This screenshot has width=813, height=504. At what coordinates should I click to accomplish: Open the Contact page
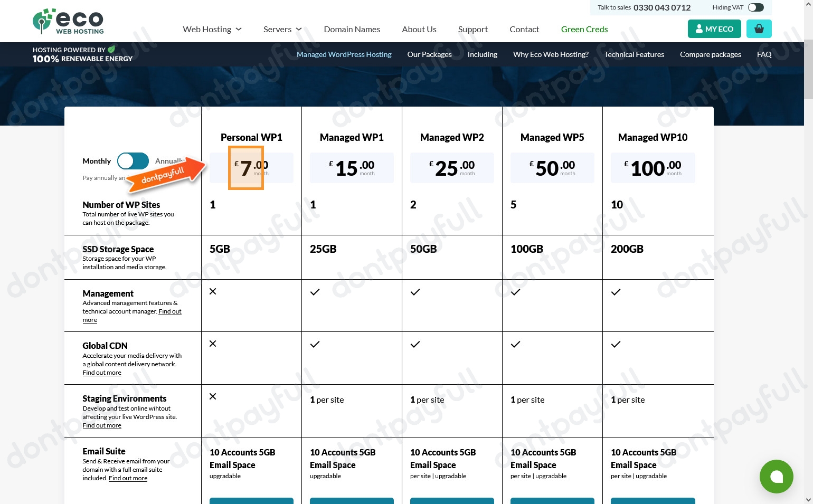(x=524, y=29)
